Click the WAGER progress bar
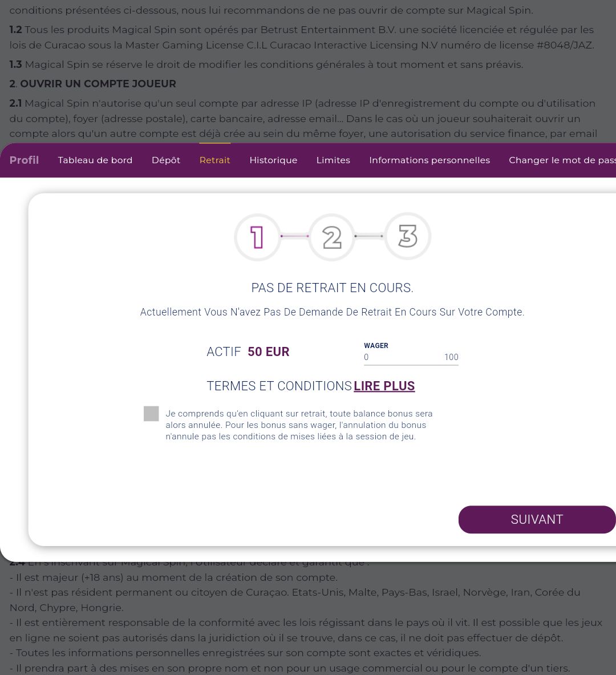This screenshot has width=616, height=675. point(411,365)
